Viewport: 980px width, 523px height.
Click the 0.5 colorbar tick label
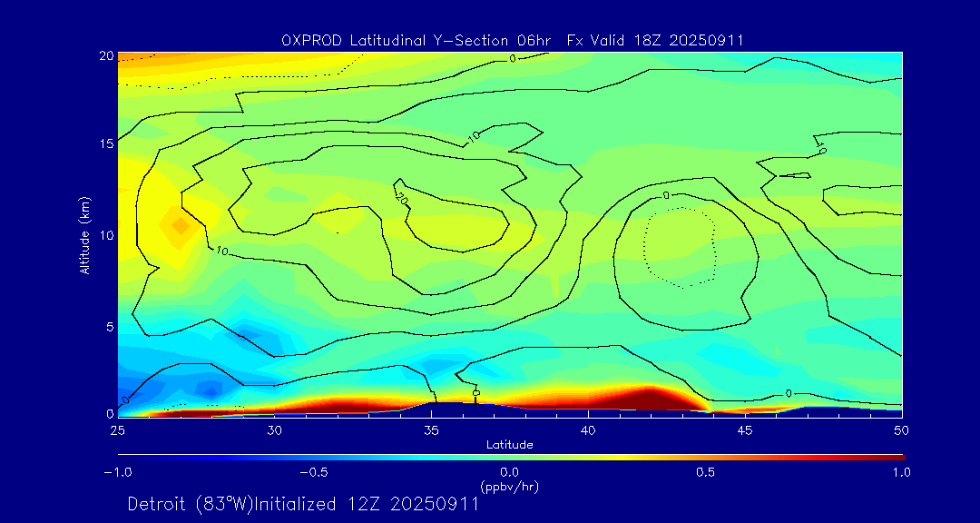click(x=705, y=472)
